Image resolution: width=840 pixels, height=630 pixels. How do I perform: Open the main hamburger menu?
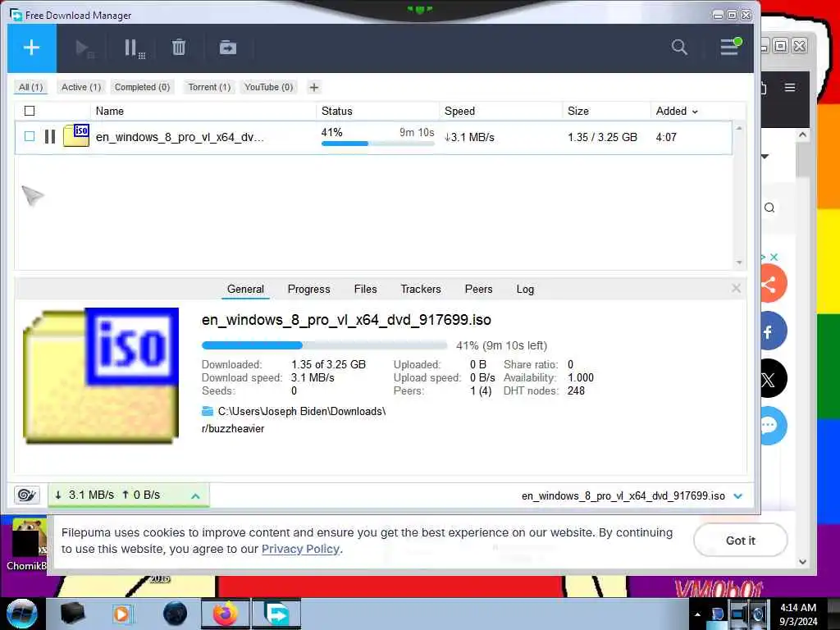coord(729,47)
